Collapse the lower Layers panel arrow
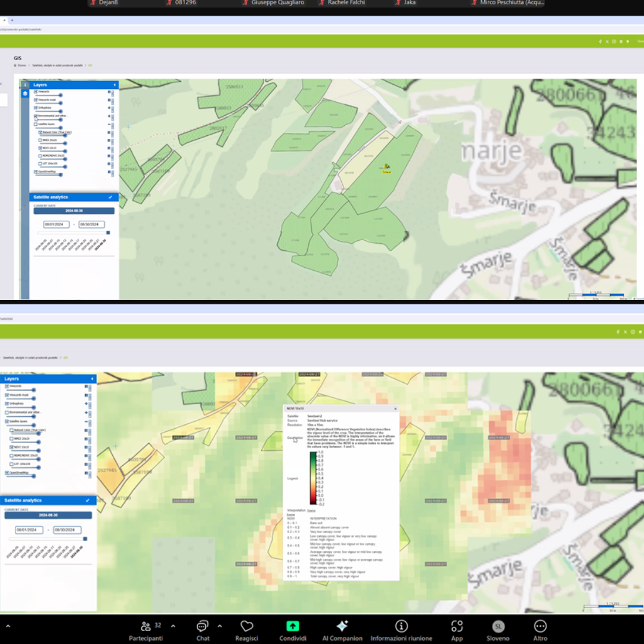The width and height of the screenshot is (644, 644). coord(92,379)
